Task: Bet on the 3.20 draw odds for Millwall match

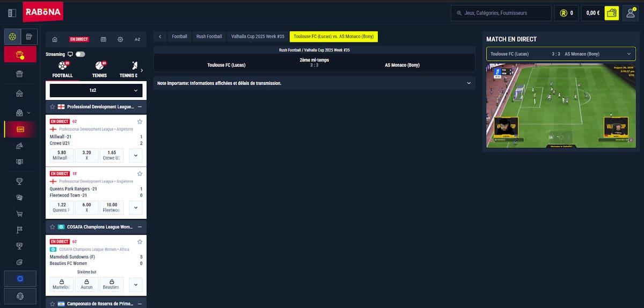Action: (x=86, y=155)
